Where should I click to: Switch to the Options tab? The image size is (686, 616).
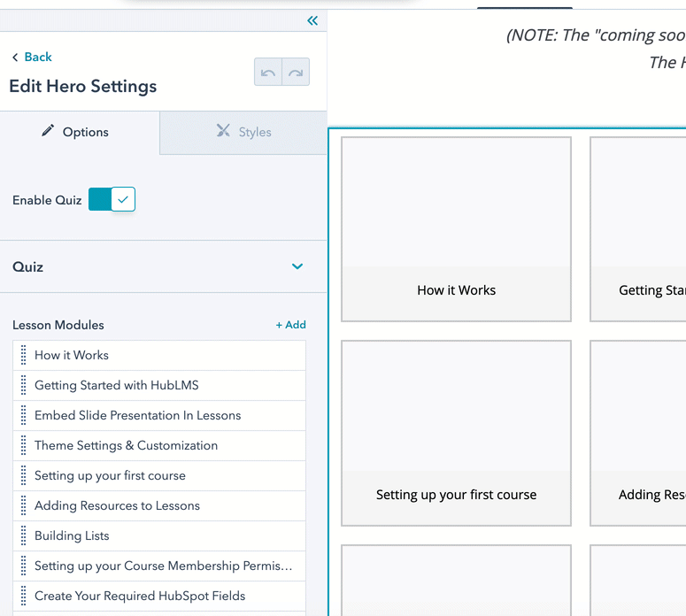80,132
